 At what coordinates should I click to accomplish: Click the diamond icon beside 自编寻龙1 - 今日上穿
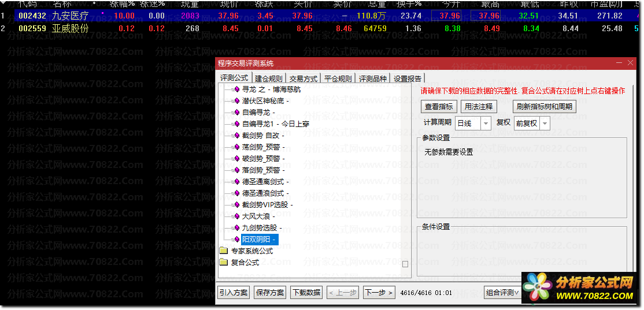tap(236, 124)
